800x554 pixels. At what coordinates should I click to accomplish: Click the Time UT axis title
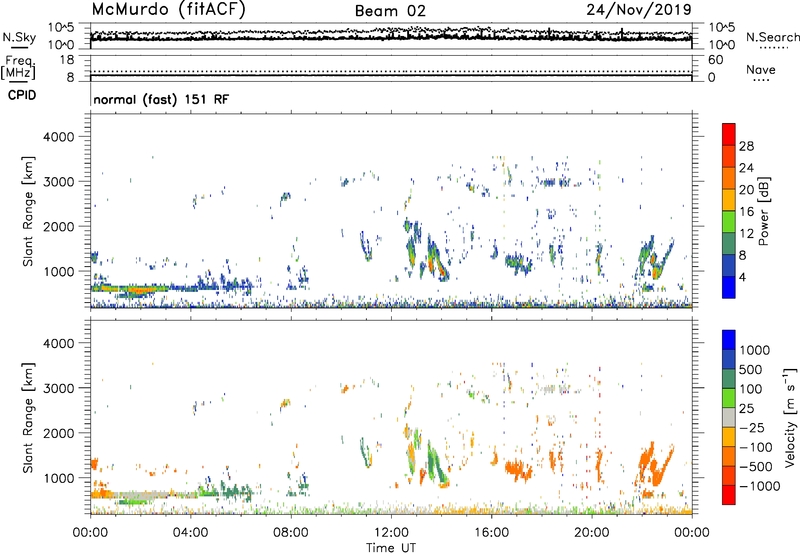click(391, 548)
